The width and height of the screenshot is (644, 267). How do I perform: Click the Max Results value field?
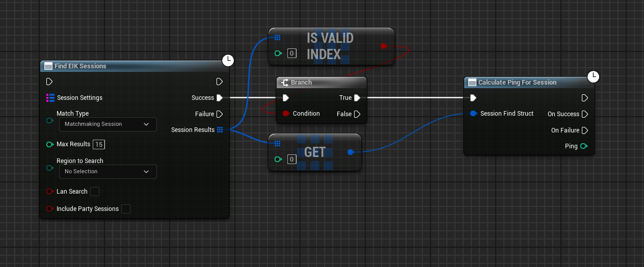(99, 145)
